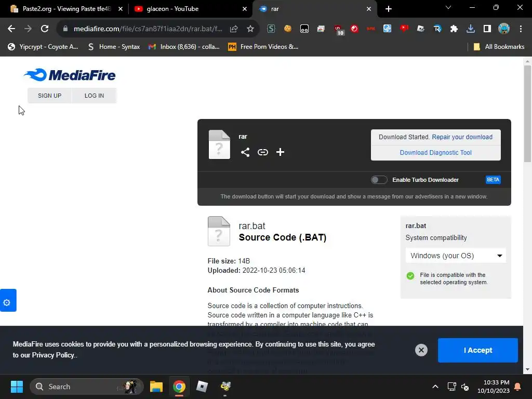Click the network status tray icon
This screenshot has height=399, width=532.
tap(451, 387)
